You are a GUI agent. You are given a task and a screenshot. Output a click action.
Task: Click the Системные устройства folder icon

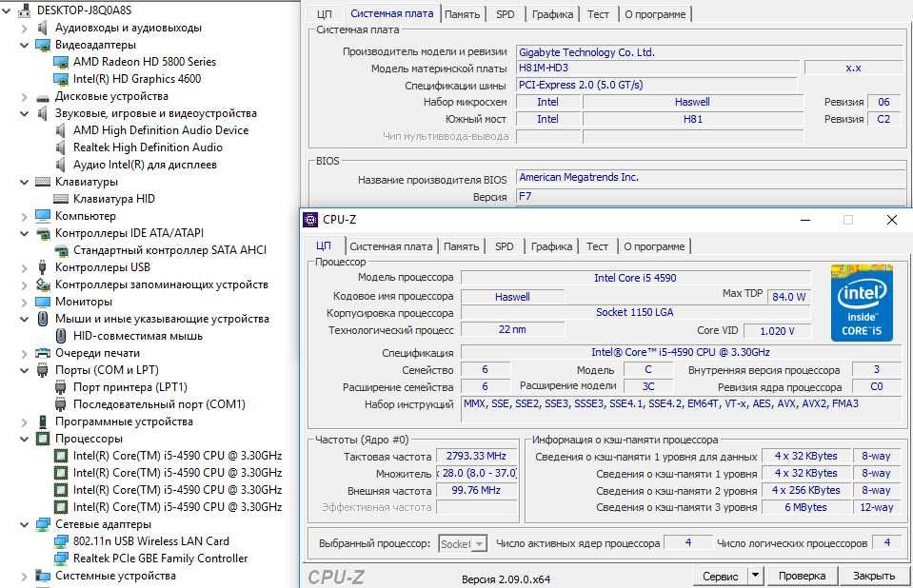click(x=43, y=576)
